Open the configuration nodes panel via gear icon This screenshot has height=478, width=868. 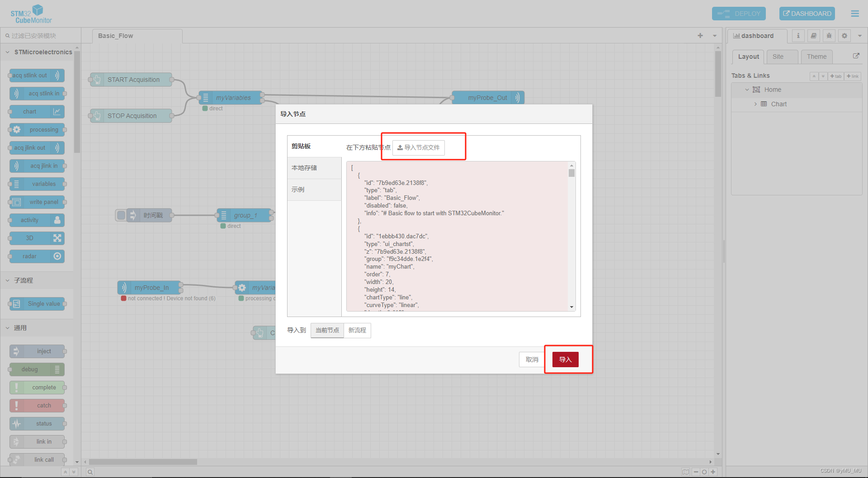coord(844,36)
